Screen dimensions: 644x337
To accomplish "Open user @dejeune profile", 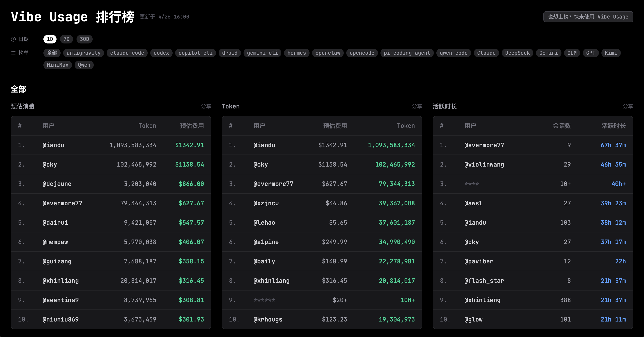I will pyautogui.click(x=57, y=184).
